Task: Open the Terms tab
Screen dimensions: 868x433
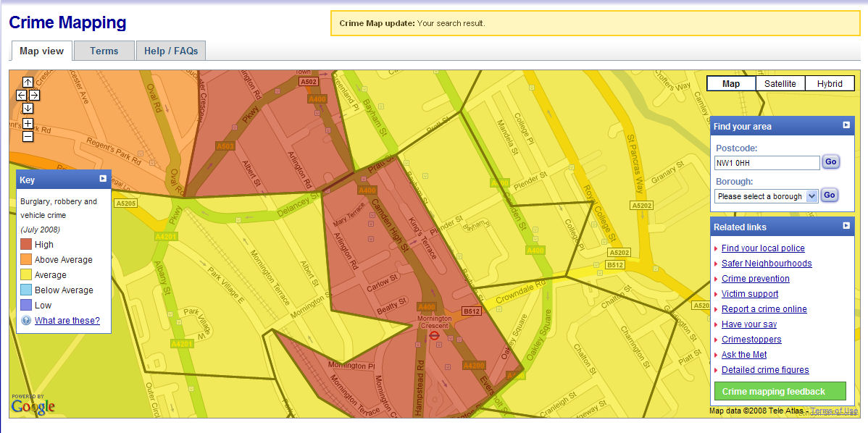Action: pos(104,51)
